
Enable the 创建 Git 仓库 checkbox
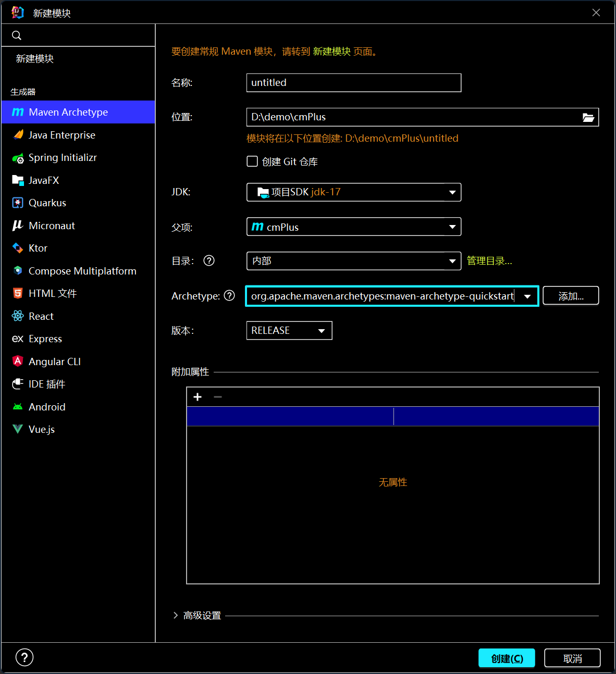point(252,161)
